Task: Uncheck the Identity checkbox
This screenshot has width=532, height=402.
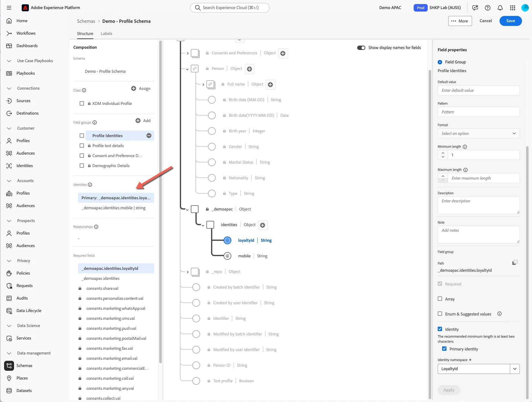Action: (x=440, y=329)
